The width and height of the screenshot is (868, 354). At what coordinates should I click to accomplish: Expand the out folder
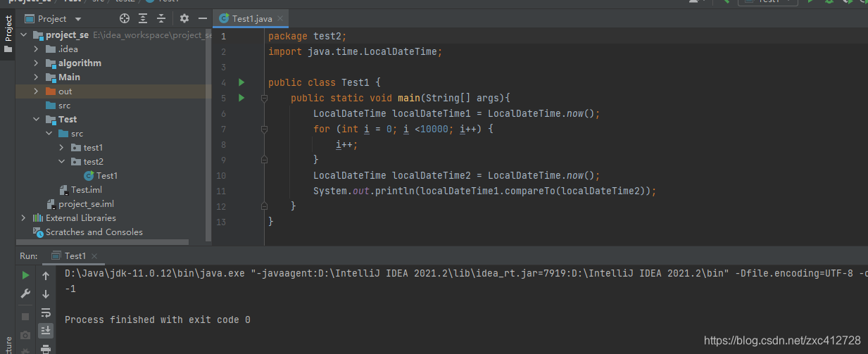36,91
